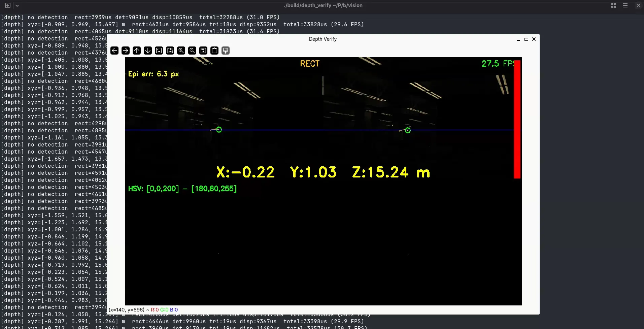Click terminal text 'total=32288us (31.0 FPS)'
This screenshot has height=329, width=644.
tap(239, 17)
